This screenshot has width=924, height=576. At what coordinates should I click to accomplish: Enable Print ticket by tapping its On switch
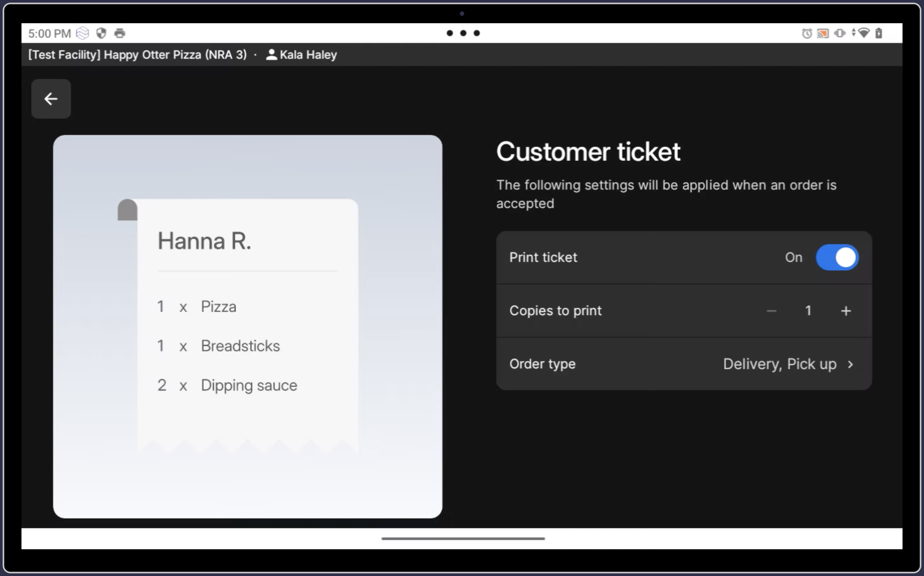coord(837,257)
